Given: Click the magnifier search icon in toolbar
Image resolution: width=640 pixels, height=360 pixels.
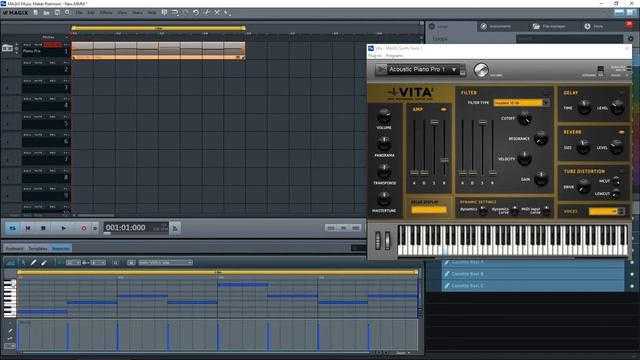Looking at the screenshot, I should point(67,13).
